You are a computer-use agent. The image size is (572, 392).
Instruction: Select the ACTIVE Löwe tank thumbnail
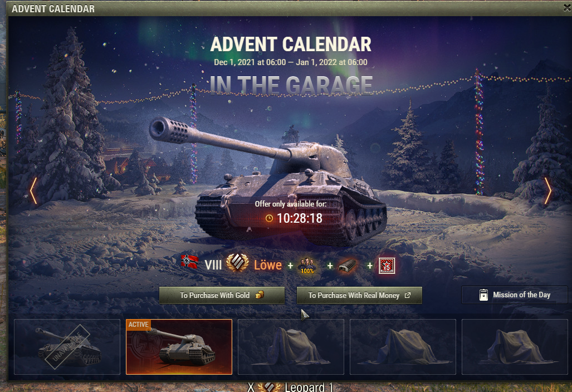click(x=179, y=347)
